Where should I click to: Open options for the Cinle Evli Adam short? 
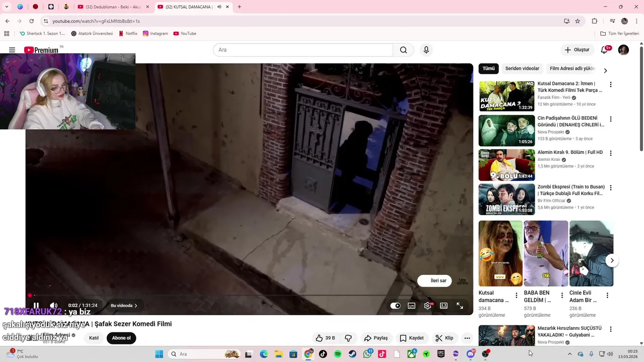[607, 295]
